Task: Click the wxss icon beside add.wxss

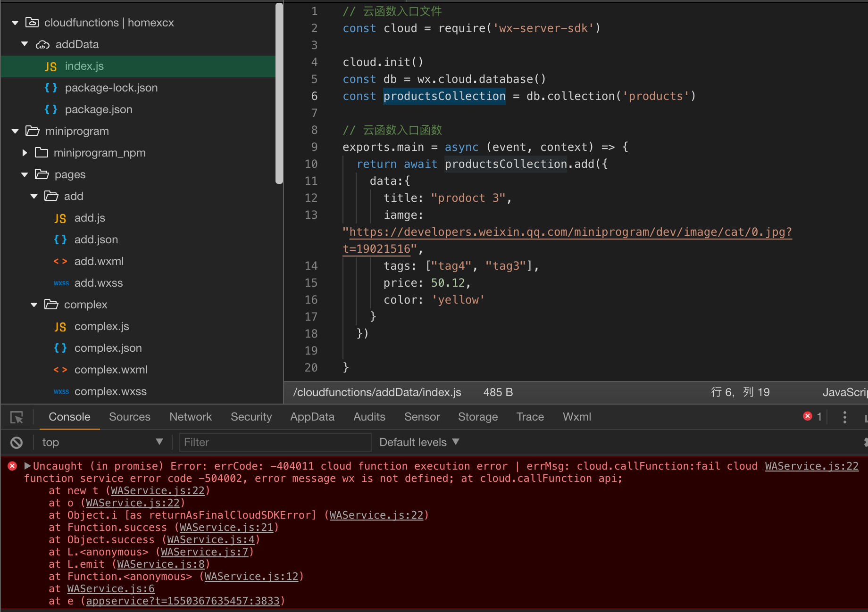Action: pos(61,283)
